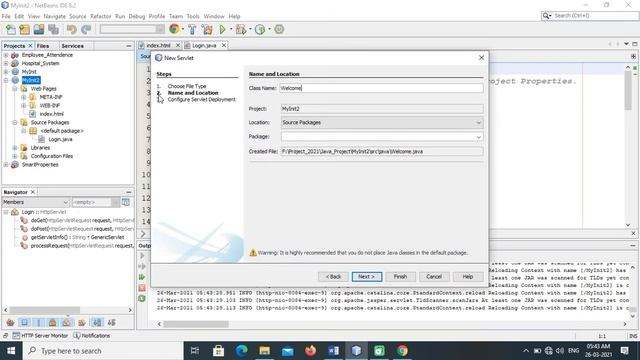Open the Members dropdown in Navigator
Viewport: 640px width, 360px height.
pos(65,202)
